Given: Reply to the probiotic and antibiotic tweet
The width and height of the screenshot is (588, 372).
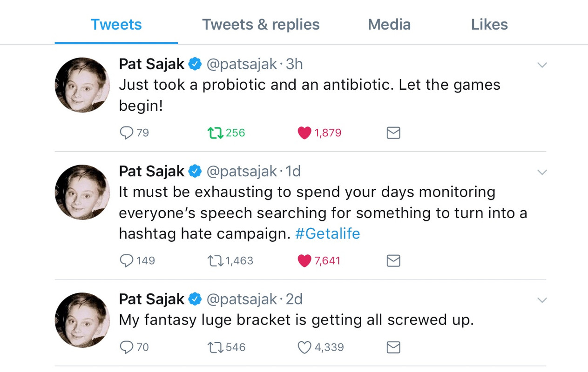Looking at the screenshot, I should click(x=127, y=133).
